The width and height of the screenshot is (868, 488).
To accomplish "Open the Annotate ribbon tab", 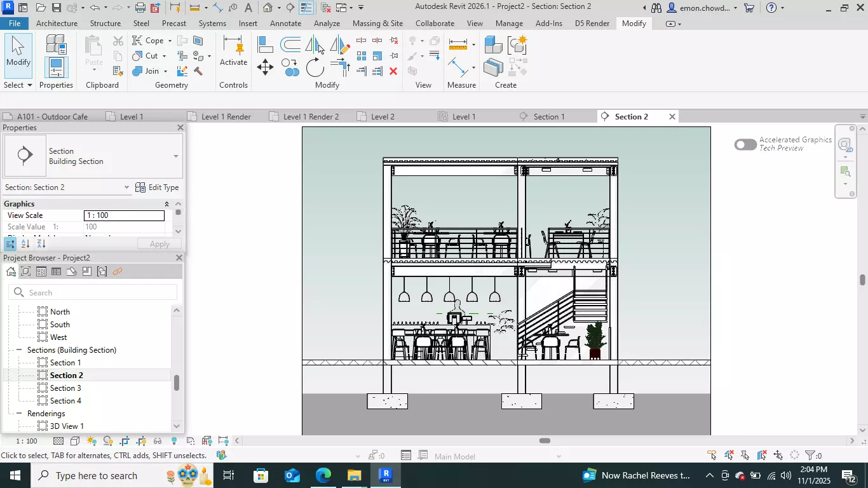I will tap(286, 24).
